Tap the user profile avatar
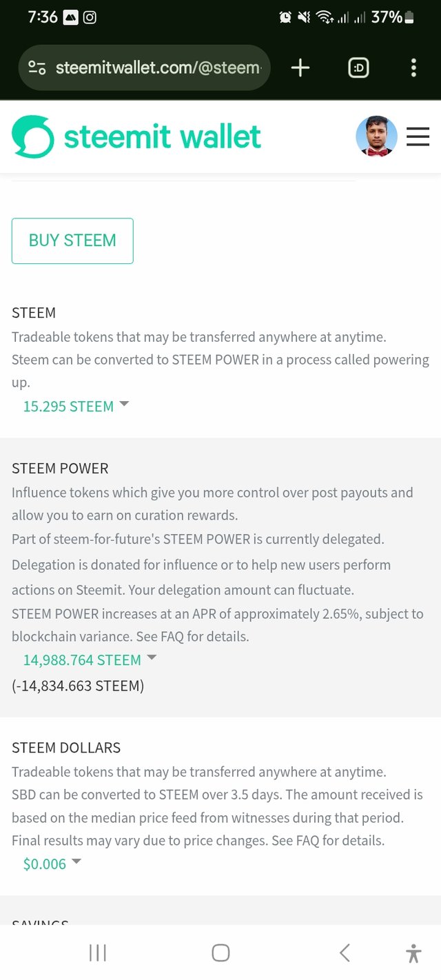The height and width of the screenshot is (980, 441). tap(376, 136)
